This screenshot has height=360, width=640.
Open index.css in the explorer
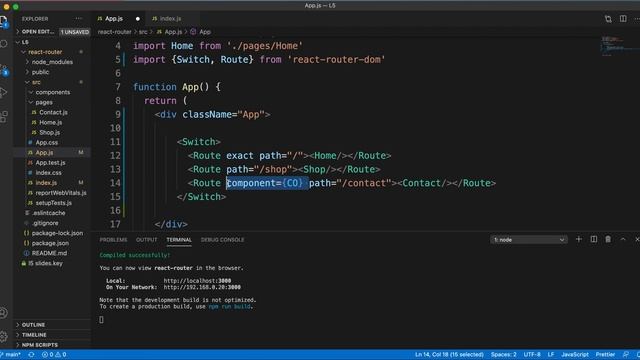pyautogui.click(x=49, y=173)
